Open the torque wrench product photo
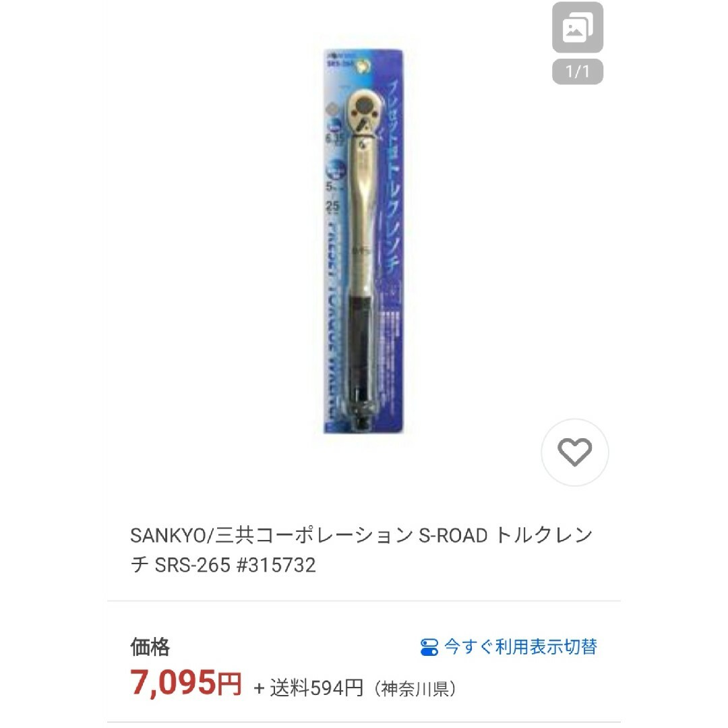728x728 pixels. 363,241
